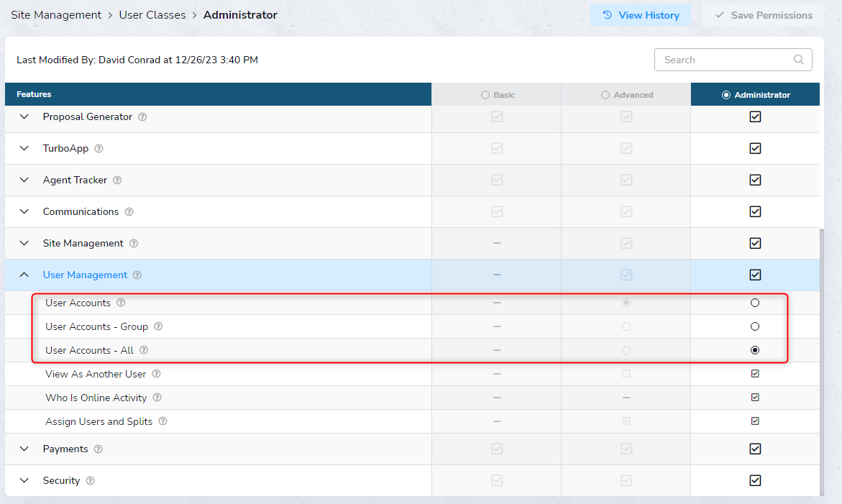
Task: Expand the Security feature row
Action: 24,480
